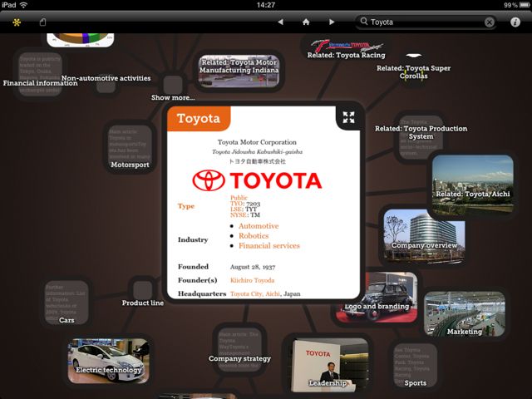Follow the Public type link
Screen dimensions: 532x399
[239, 198]
